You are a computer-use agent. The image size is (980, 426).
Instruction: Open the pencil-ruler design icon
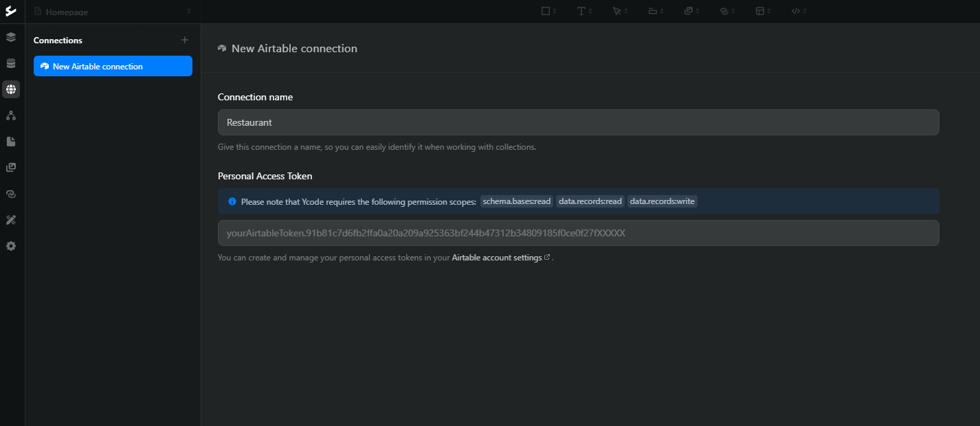(11, 220)
